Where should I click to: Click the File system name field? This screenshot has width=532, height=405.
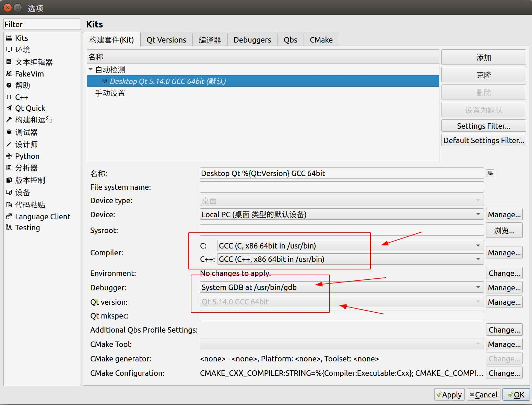point(342,187)
